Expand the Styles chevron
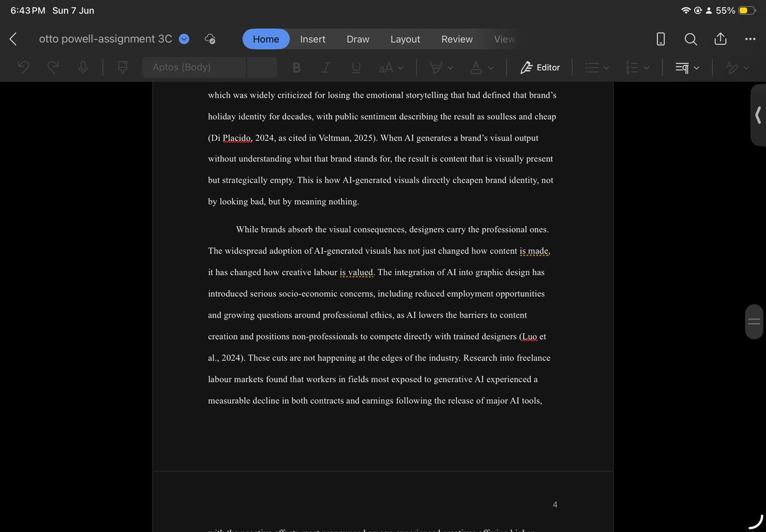The height and width of the screenshot is (532, 766). [747, 68]
